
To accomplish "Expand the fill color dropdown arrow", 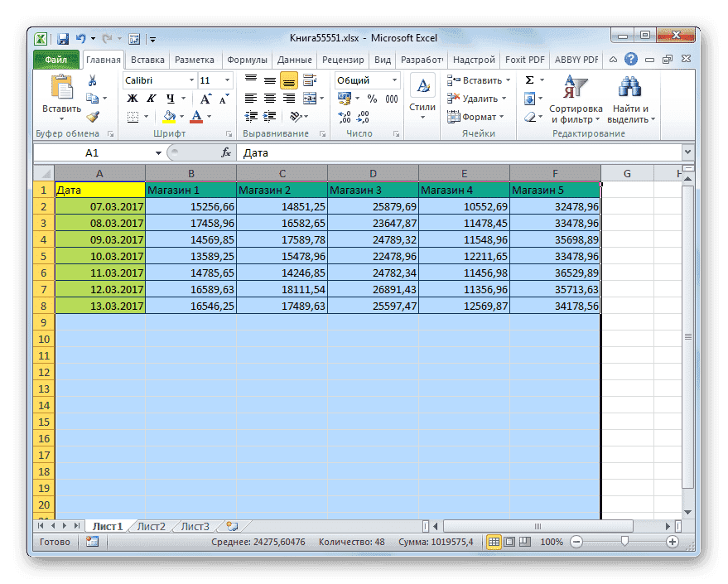I will coord(181,116).
